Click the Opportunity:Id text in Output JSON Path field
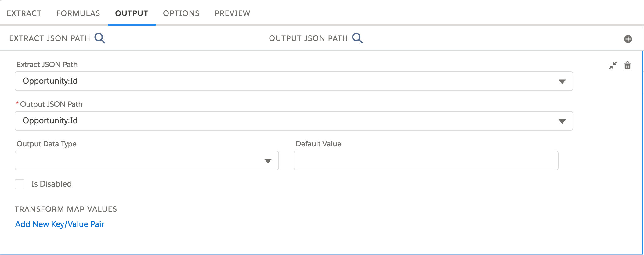The image size is (644, 255). pos(50,121)
